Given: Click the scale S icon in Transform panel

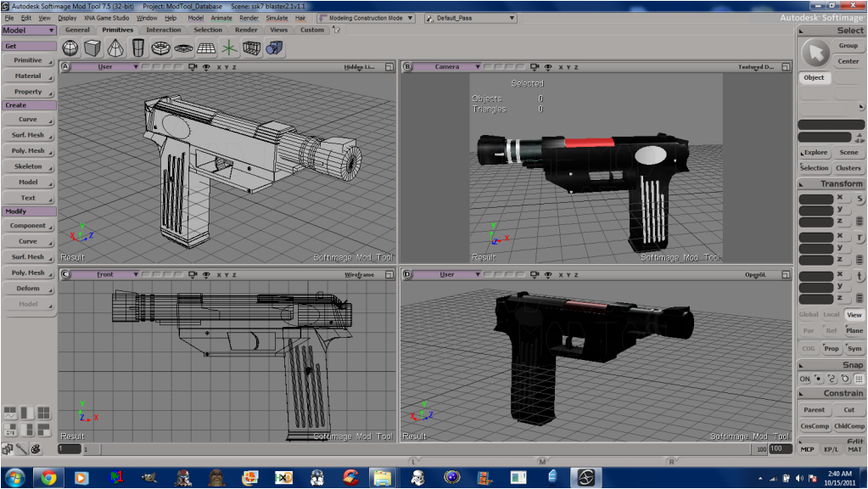Looking at the screenshot, I should [x=860, y=199].
